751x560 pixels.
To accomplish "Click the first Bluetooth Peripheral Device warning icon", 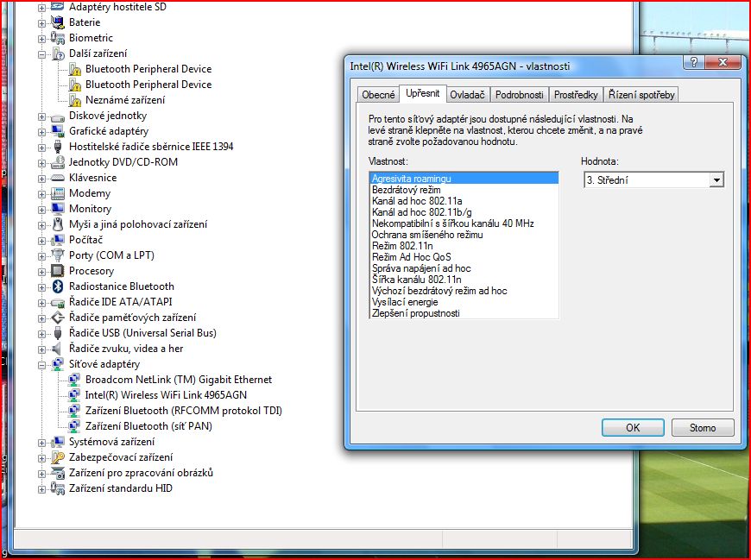I will coord(75,69).
